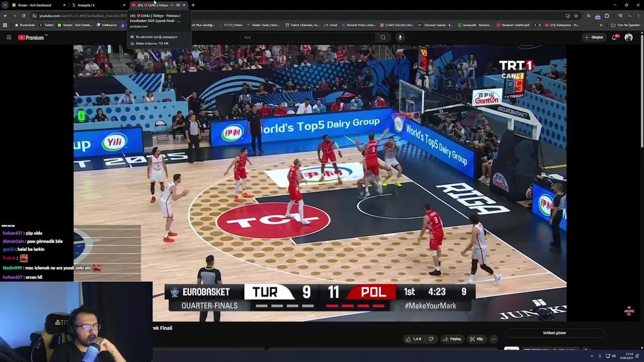Expand hidden bookmarks with double chevron
This screenshot has height=362, width=644.
[x=601, y=25]
